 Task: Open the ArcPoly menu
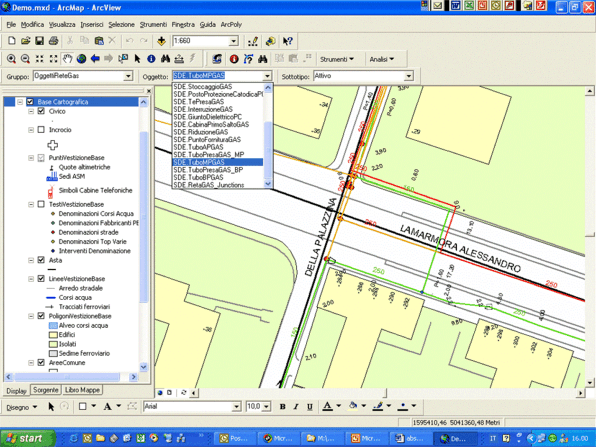[231, 25]
